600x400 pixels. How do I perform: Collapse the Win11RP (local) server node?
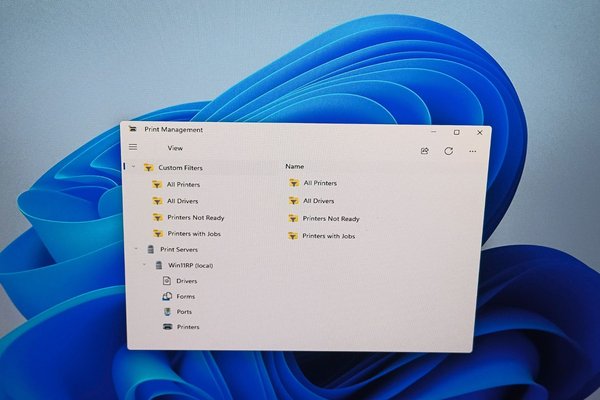(144, 265)
